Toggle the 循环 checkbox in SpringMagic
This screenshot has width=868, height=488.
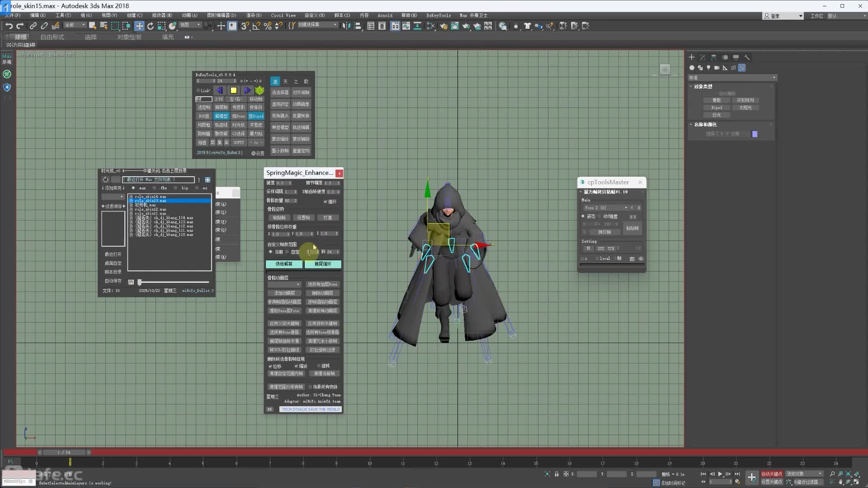[325, 202]
